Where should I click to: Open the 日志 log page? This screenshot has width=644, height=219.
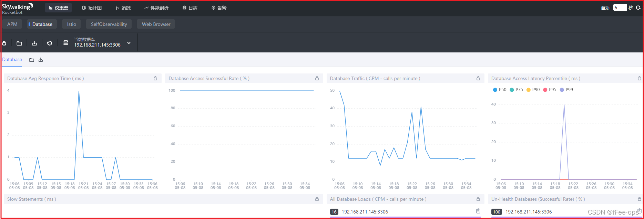[x=190, y=8]
